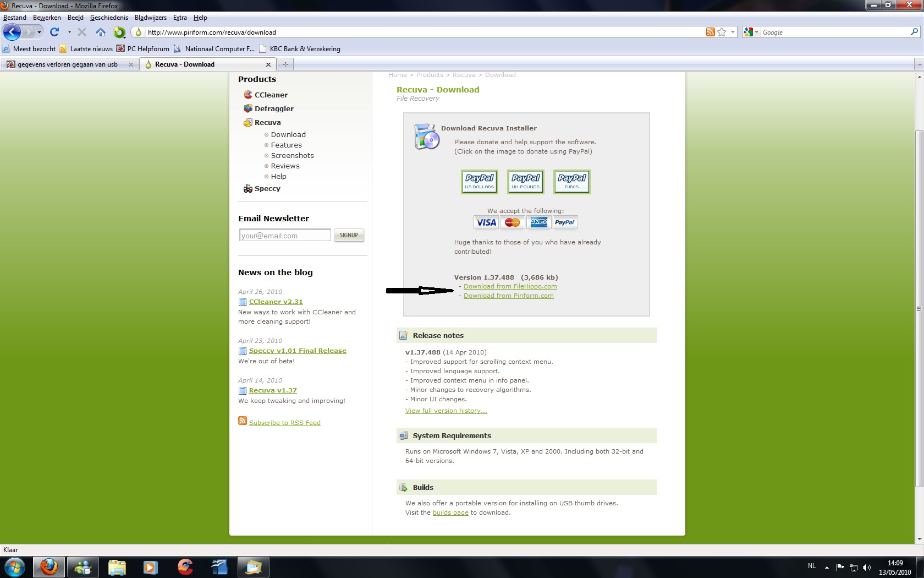Donate via PayPal UK Pounds button
924x578 pixels.
pos(526,182)
